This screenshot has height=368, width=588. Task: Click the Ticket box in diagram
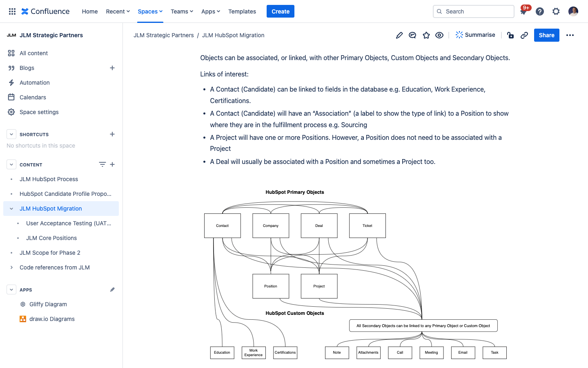click(x=367, y=226)
